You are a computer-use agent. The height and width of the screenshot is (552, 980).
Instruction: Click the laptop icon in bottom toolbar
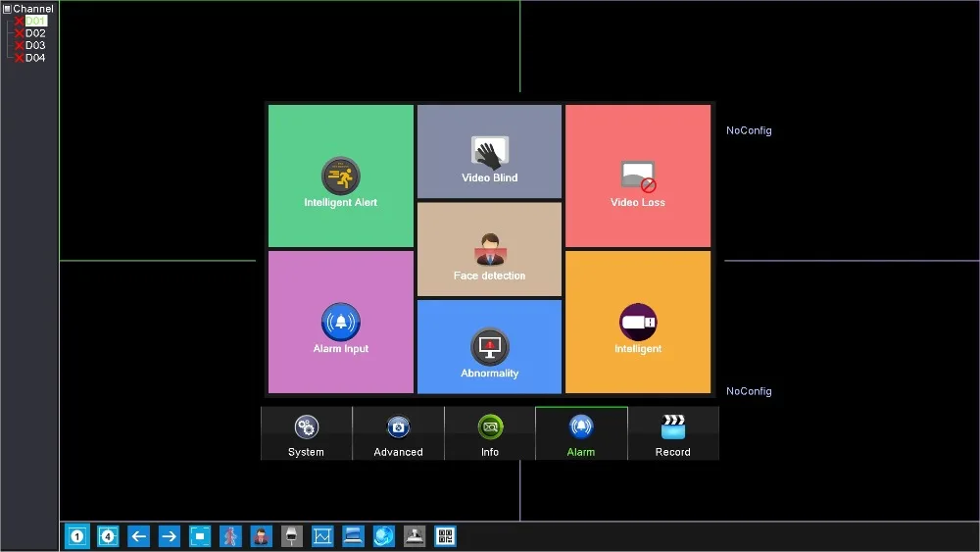pyautogui.click(x=353, y=536)
